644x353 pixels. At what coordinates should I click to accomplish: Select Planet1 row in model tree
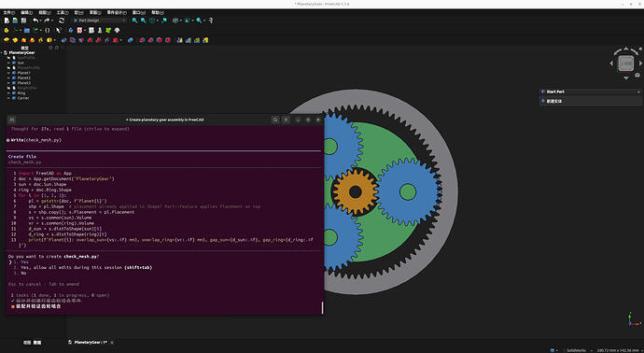pyautogui.click(x=24, y=73)
